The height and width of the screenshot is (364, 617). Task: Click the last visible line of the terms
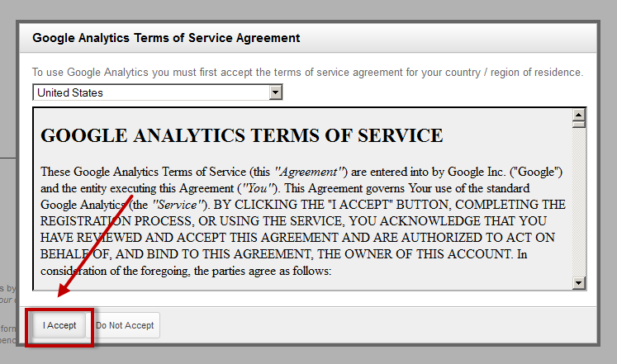(186, 271)
